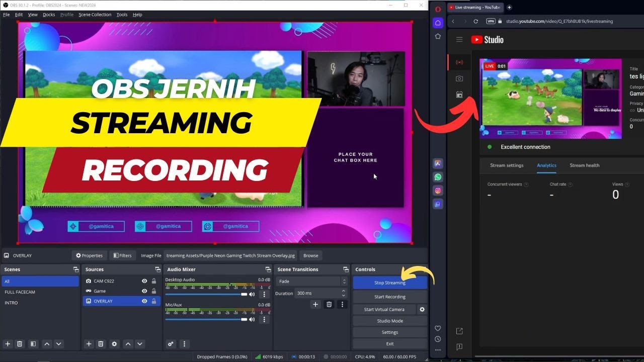Screen dimensions: 644x362
Task: Add a new source in Sources panel
Action: click(x=89, y=344)
